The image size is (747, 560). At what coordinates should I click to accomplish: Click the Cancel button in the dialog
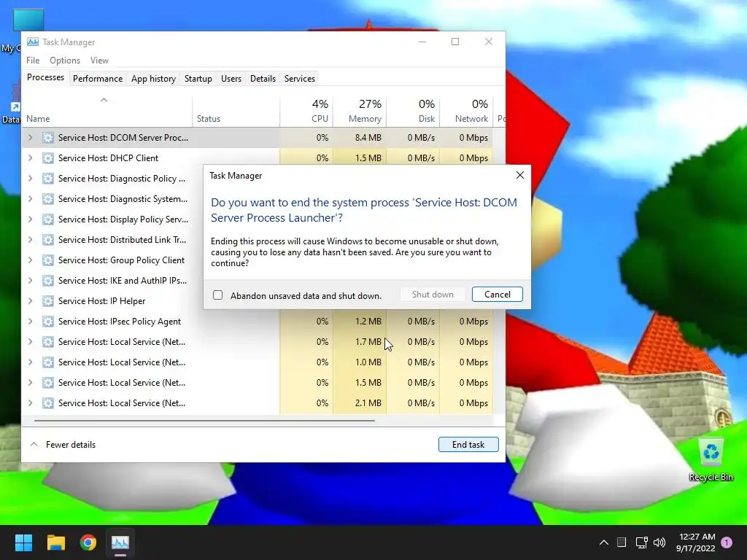[497, 295]
